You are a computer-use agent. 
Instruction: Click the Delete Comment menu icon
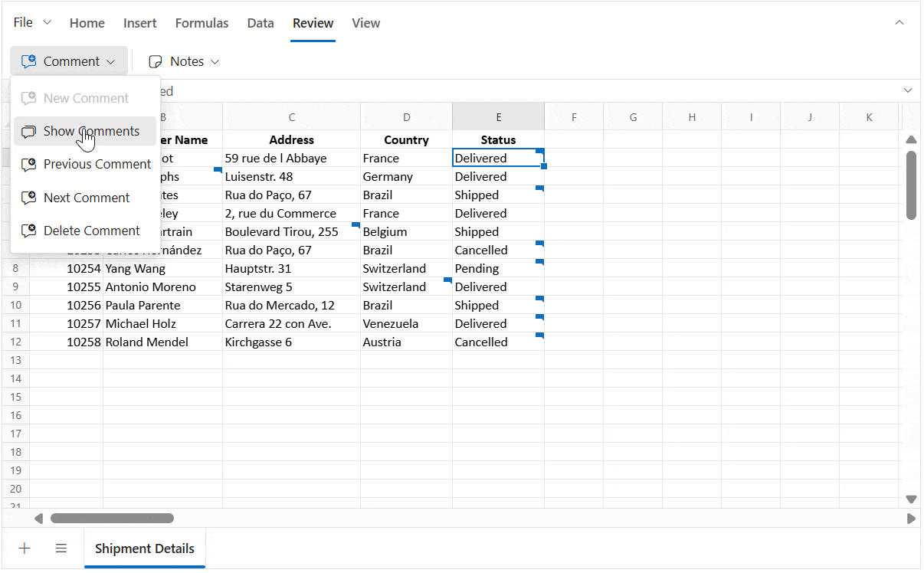pos(28,231)
